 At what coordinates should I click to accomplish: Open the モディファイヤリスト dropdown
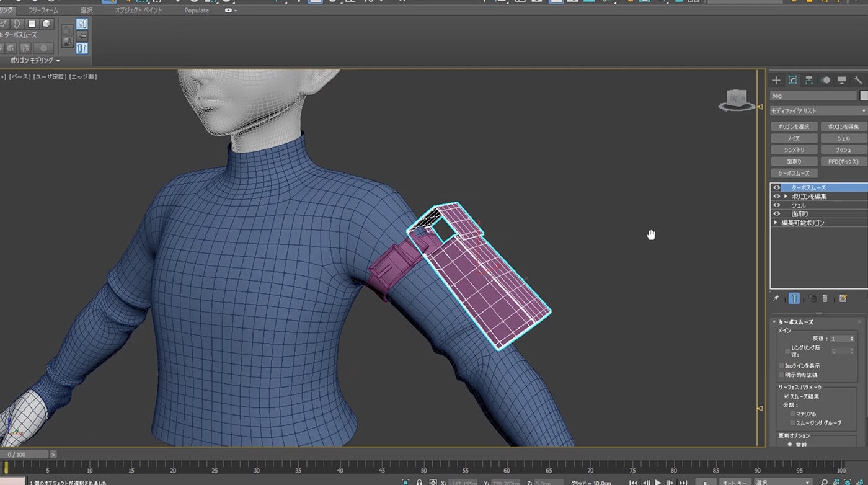point(818,111)
